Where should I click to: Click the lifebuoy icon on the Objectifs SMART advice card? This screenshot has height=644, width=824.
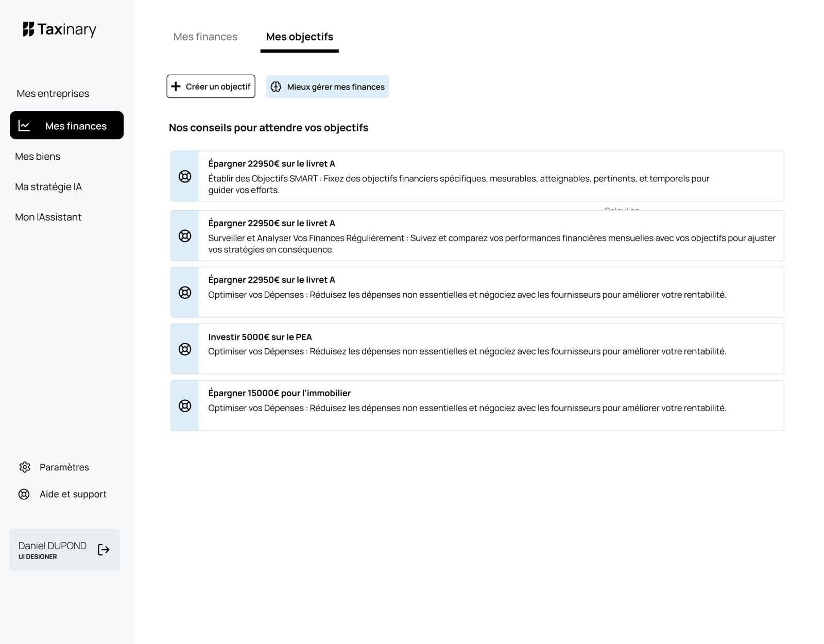(x=185, y=176)
